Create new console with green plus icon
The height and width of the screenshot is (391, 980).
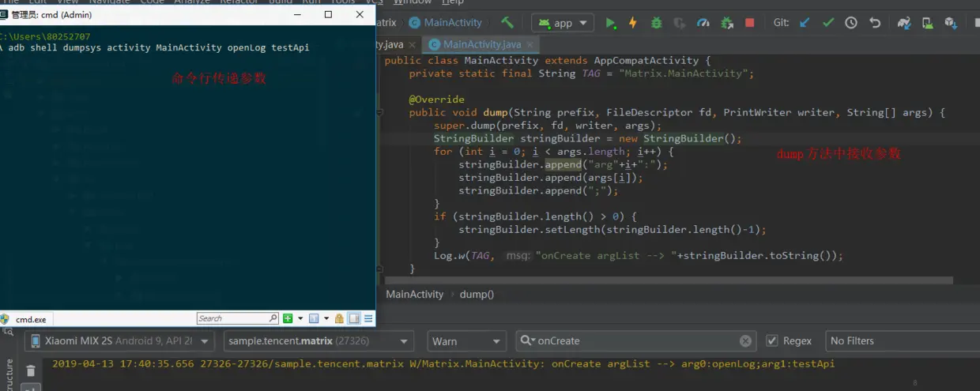[288, 318]
